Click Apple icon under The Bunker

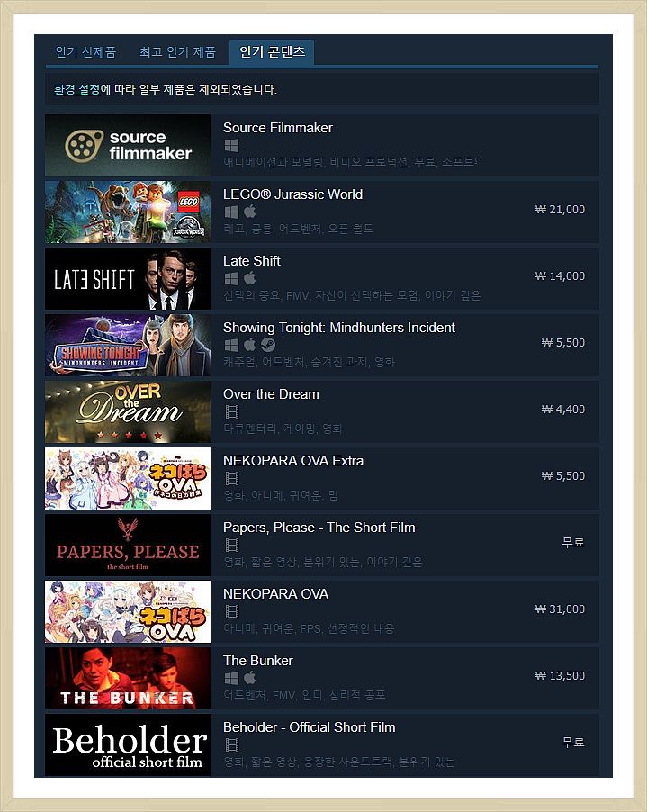(x=250, y=677)
